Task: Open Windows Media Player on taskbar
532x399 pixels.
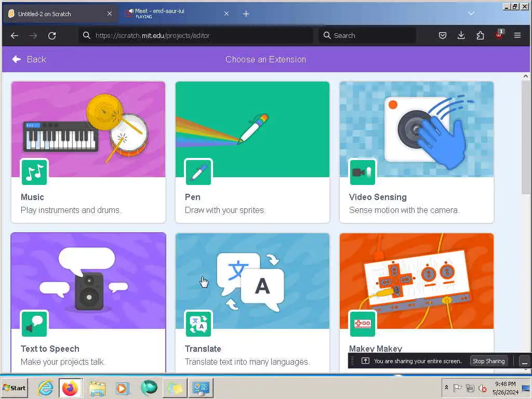Action: pos(122,388)
